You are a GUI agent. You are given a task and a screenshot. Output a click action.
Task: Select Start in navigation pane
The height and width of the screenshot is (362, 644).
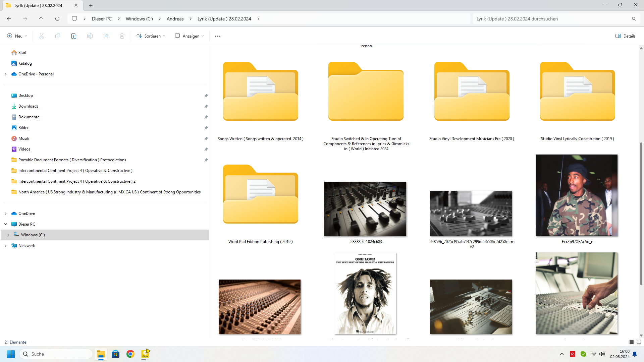click(x=22, y=53)
